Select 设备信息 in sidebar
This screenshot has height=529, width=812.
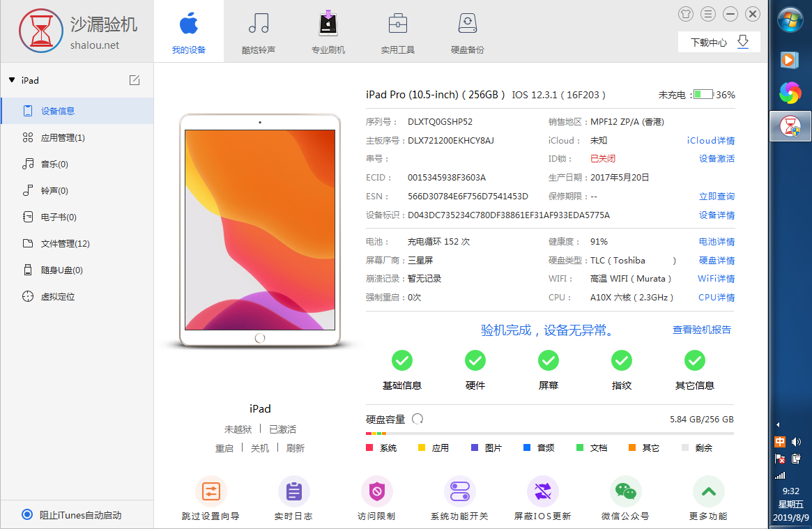(77, 111)
